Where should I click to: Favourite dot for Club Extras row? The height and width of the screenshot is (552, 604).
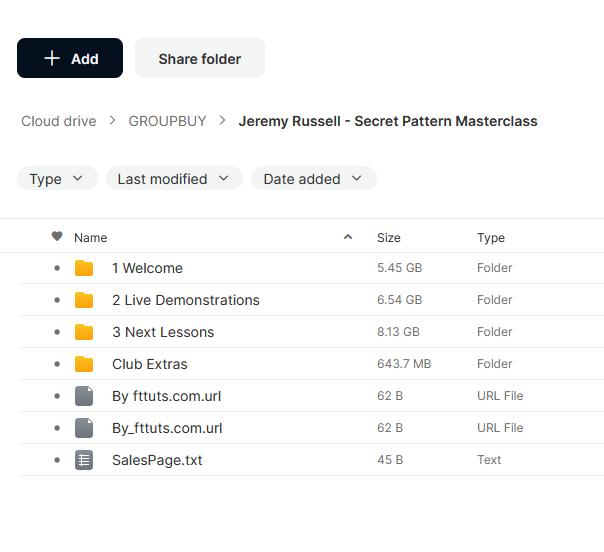(x=57, y=364)
